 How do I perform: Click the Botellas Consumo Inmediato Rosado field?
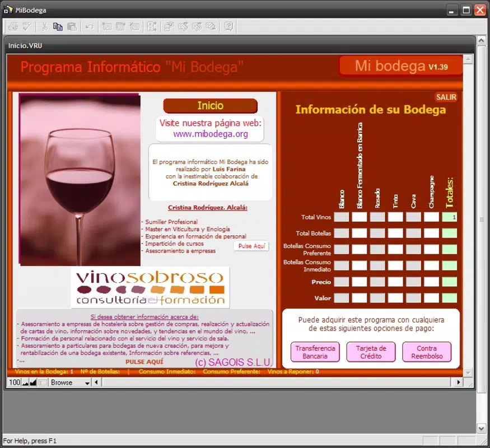point(377,265)
